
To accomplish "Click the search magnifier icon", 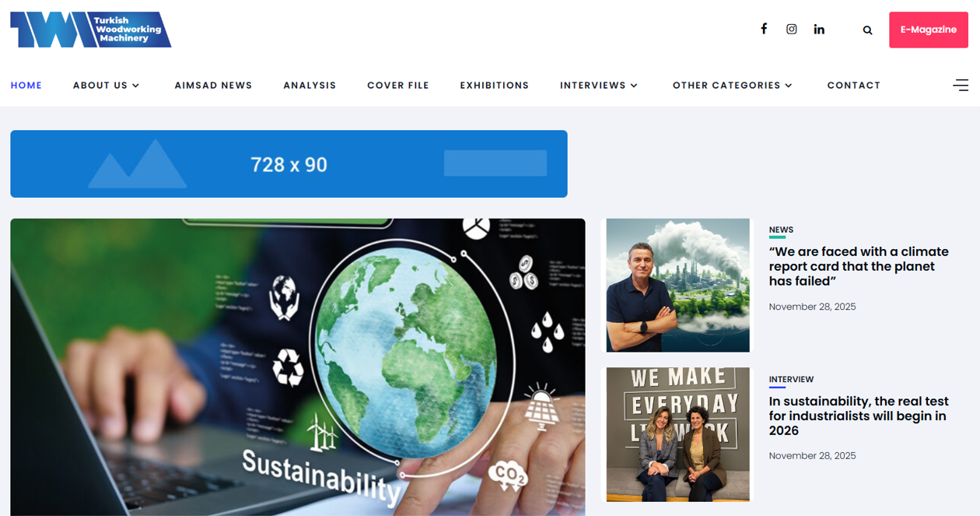I will 867,30.
